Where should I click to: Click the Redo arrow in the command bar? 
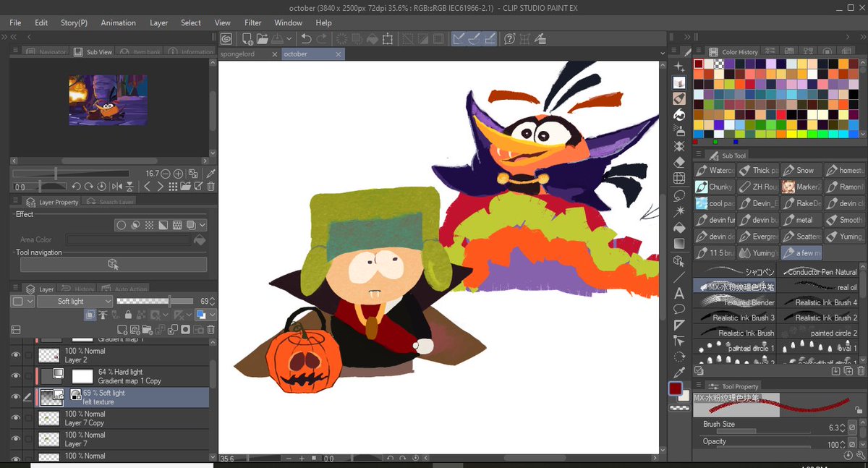pos(321,39)
